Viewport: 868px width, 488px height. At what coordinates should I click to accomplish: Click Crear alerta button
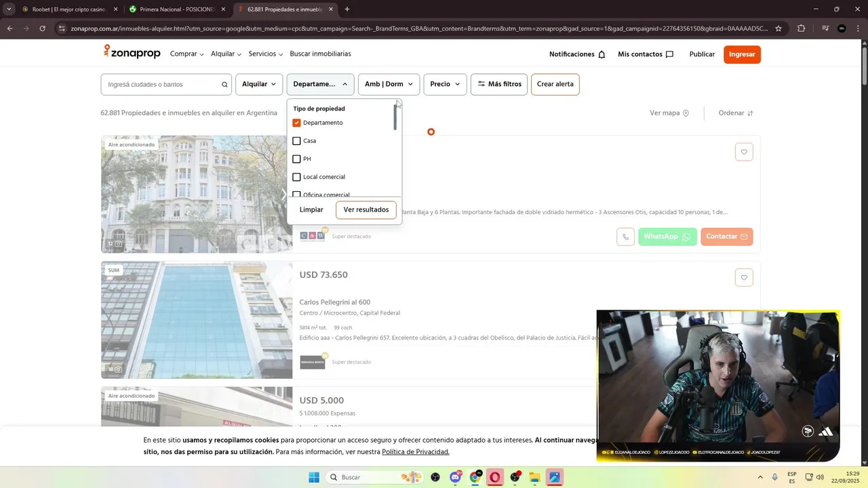(555, 84)
